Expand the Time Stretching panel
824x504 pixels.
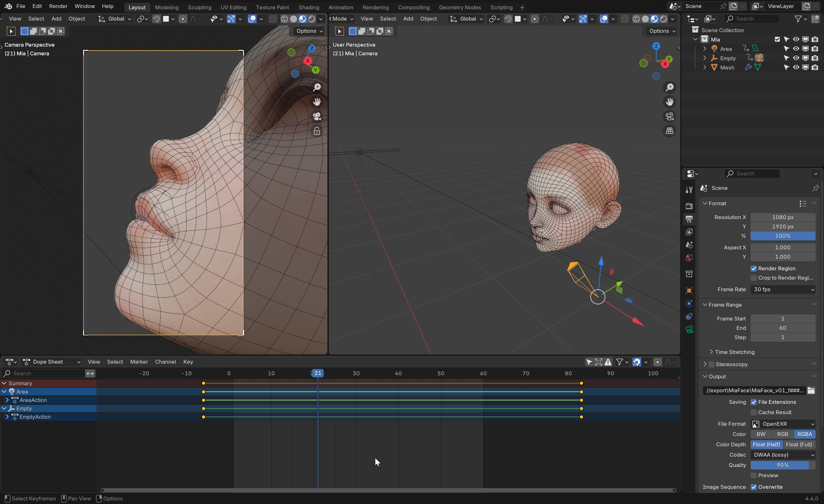(735, 352)
